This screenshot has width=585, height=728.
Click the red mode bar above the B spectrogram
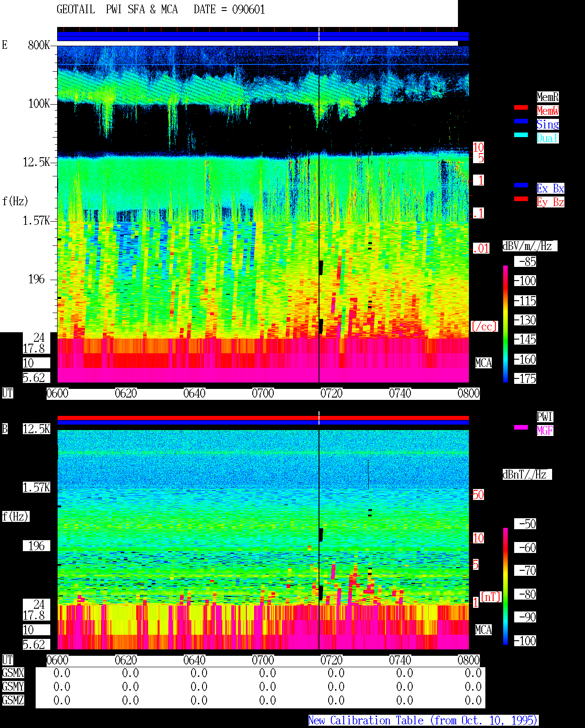pyautogui.click(x=263, y=418)
